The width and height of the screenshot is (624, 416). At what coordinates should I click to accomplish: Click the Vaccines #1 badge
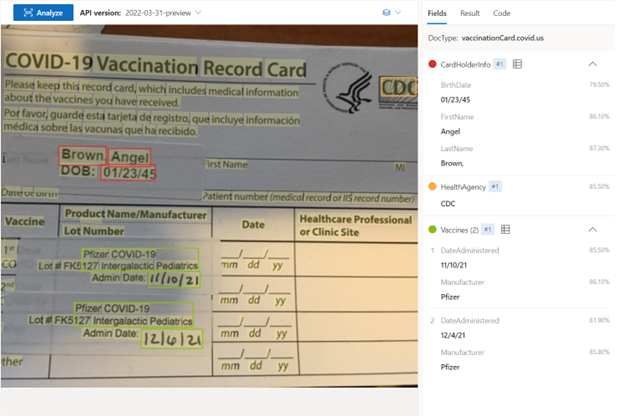[x=488, y=229]
